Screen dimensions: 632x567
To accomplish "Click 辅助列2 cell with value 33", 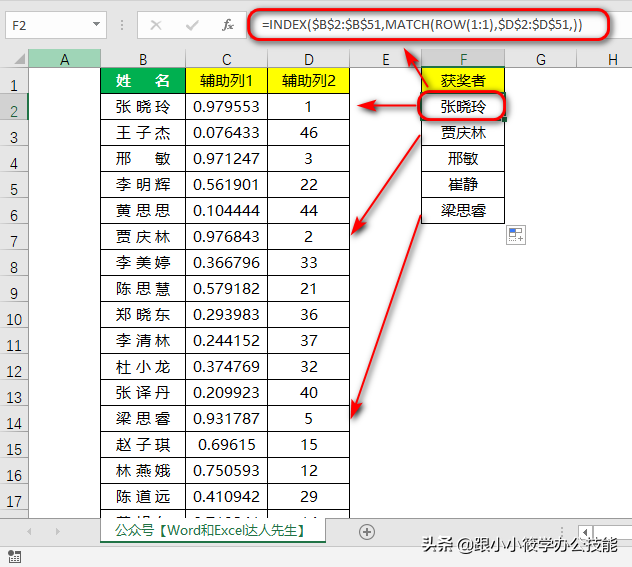I will (309, 263).
